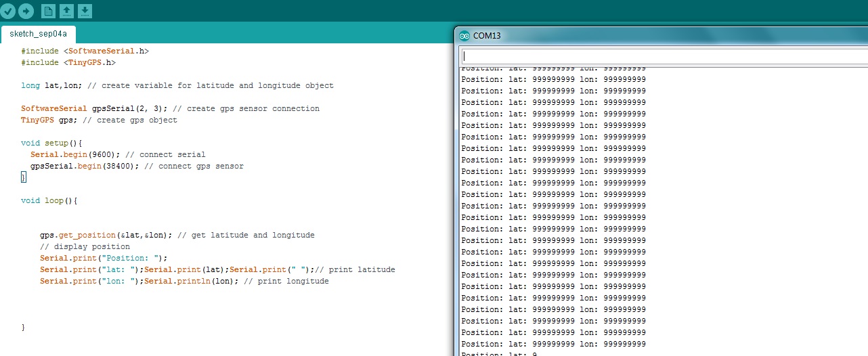Click the 'void loop(){' line
868x356 pixels.
click(49, 200)
